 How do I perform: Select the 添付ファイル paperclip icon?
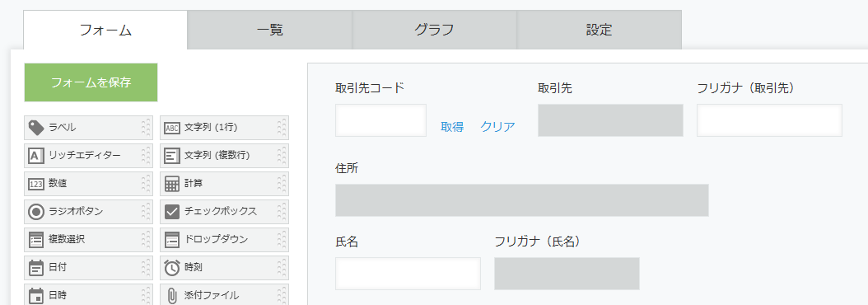click(172, 295)
